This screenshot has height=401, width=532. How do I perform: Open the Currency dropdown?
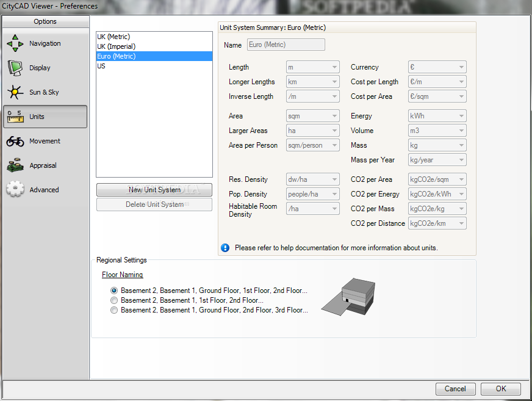pos(437,67)
